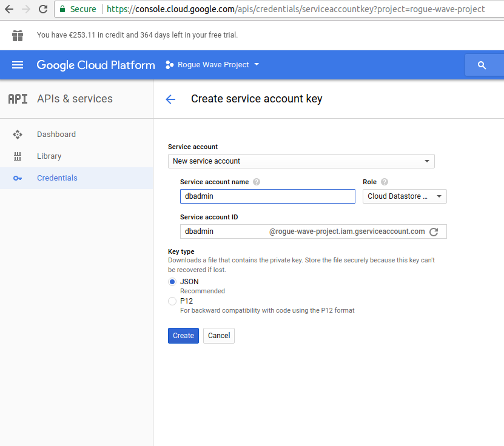The width and height of the screenshot is (504, 446).
Task: Open the hamburger navigation menu
Action: [x=18, y=65]
